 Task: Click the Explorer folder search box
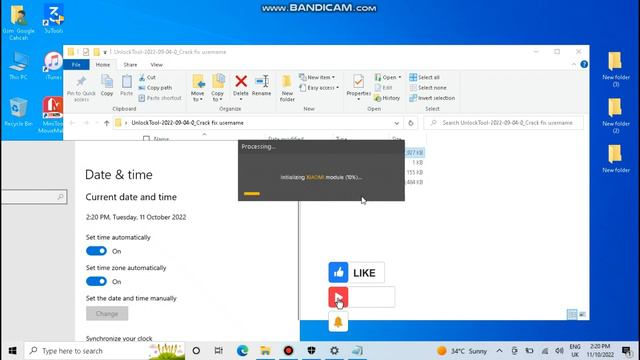[x=503, y=123]
